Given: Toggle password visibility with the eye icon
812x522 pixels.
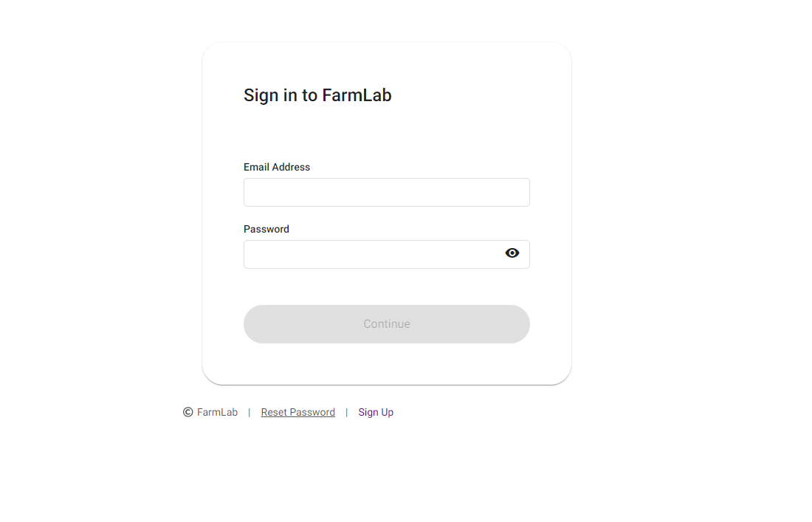Looking at the screenshot, I should [x=512, y=253].
